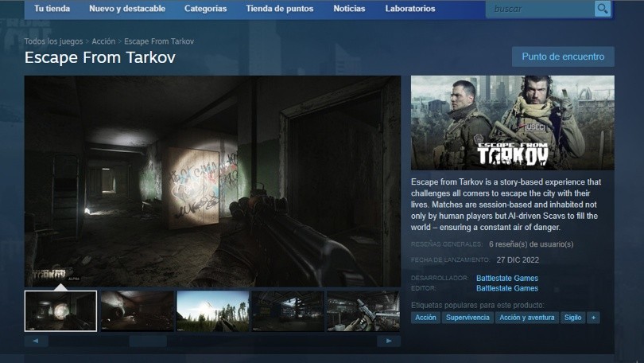Select the Sigilo tag
Viewport: 644px width, 363px height.
point(572,318)
